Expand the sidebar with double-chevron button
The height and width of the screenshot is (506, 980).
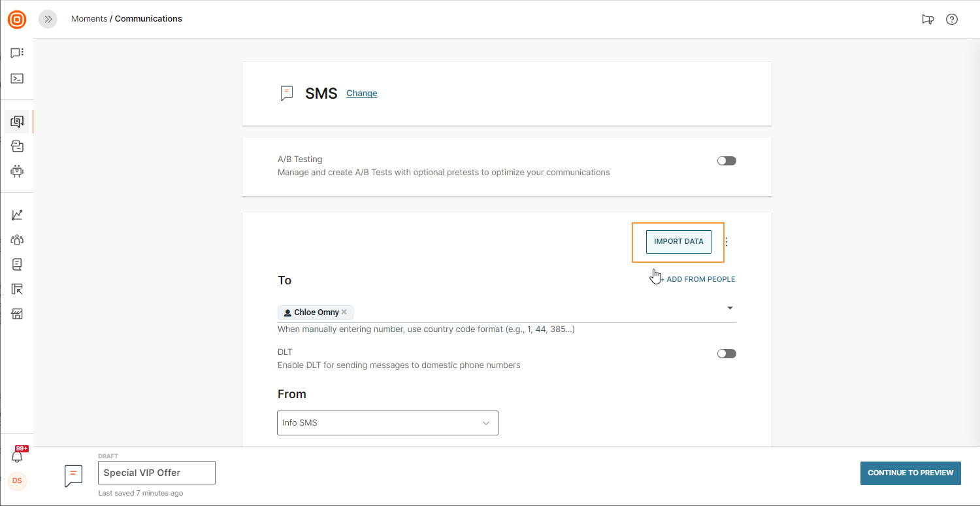coord(48,19)
